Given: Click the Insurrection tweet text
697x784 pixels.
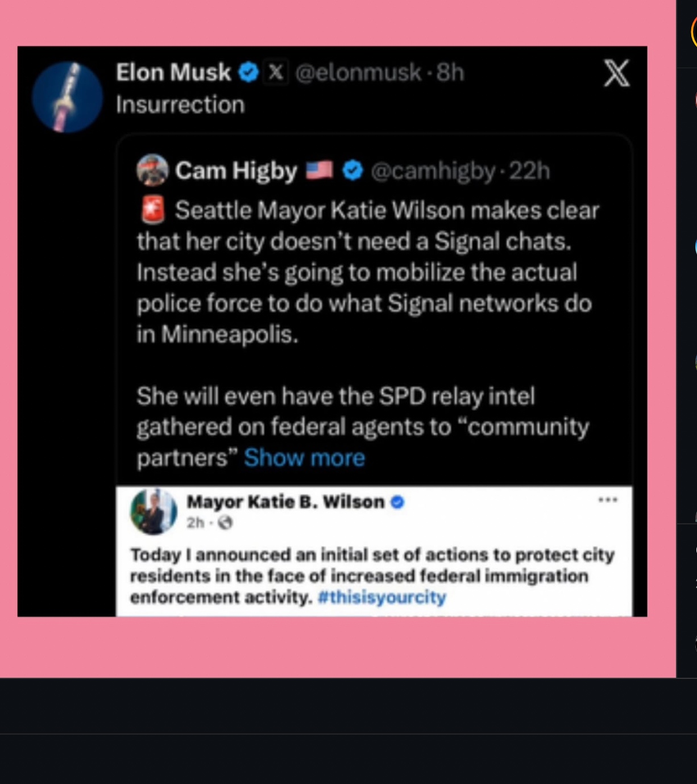Looking at the screenshot, I should point(180,105).
